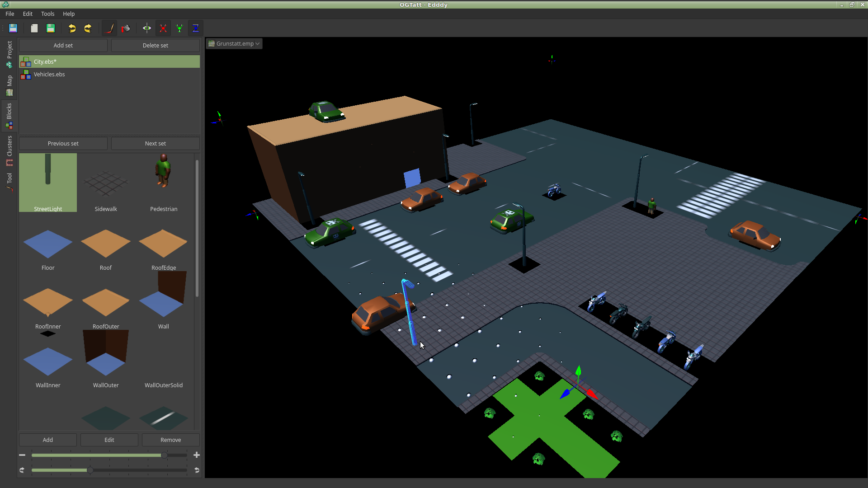
Task: Select the Roof block thumbnail
Action: click(106, 244)
